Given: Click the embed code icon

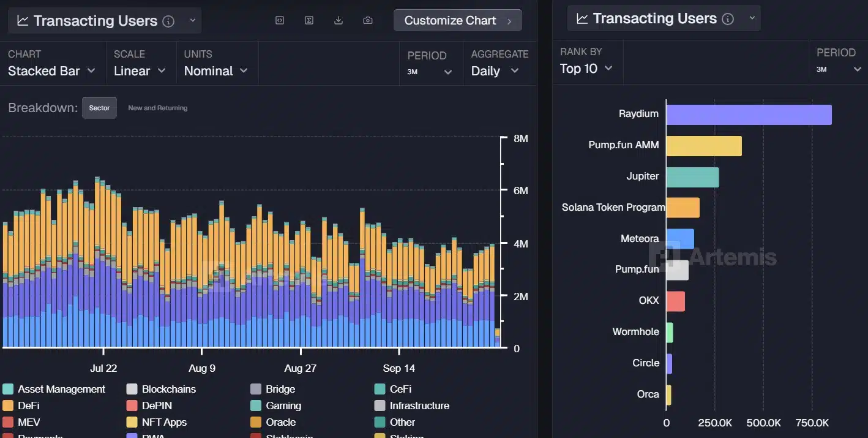Looking at the screenshot, I should coord(280,20).
